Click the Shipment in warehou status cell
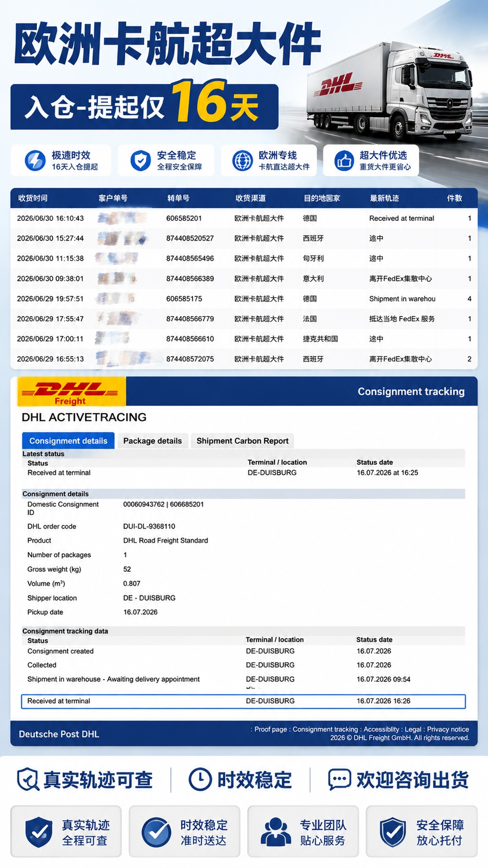This screenshot has height=868, width=488. coord(402,298)
